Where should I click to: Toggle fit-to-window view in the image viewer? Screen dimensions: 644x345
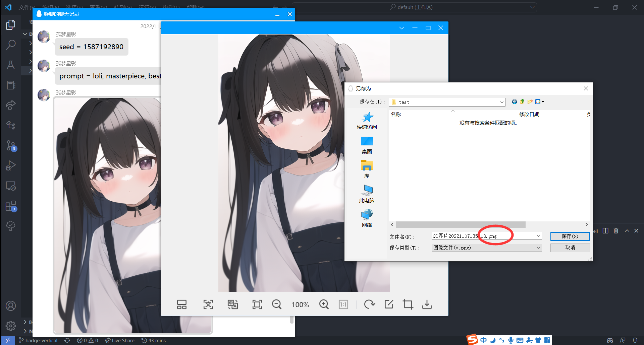coord(257,304)
